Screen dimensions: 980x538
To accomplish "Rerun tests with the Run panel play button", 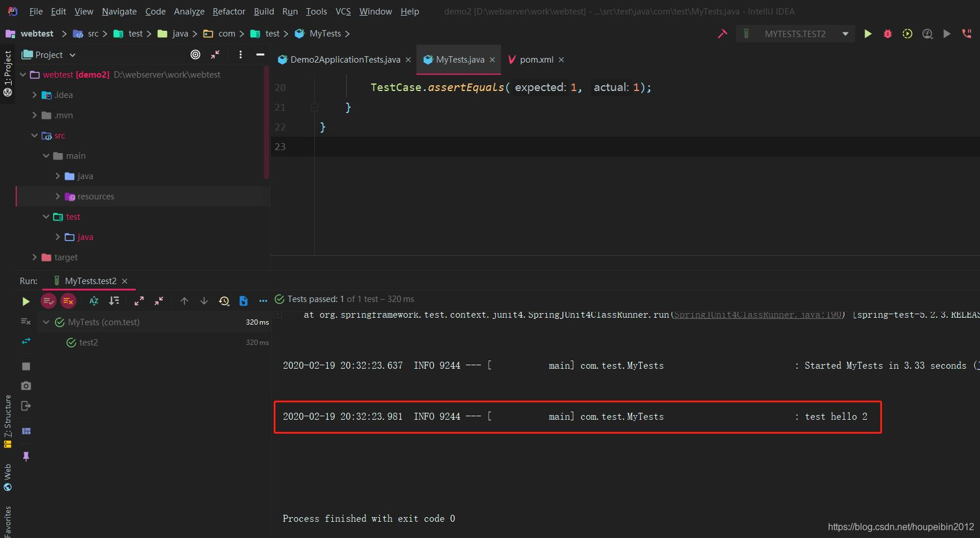I will tap(26, 301).
